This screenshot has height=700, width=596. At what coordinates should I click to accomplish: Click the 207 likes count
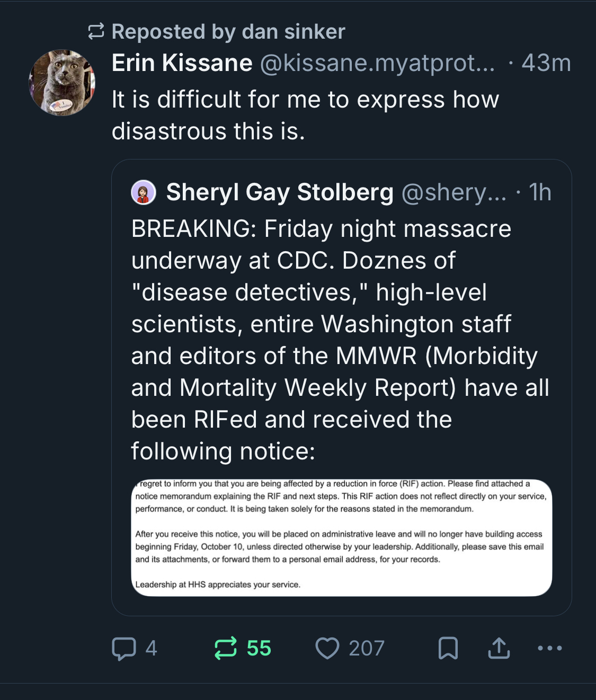click(366, 649)
